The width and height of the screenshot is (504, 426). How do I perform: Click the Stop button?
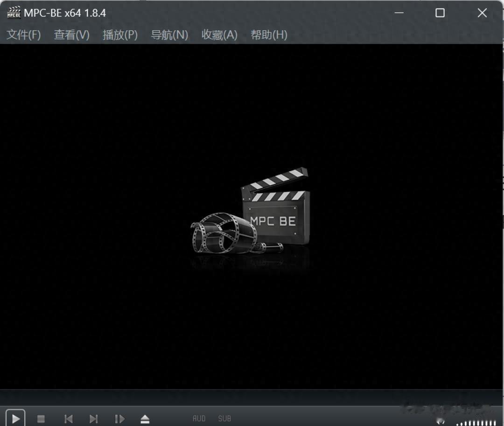coord(41,419)
